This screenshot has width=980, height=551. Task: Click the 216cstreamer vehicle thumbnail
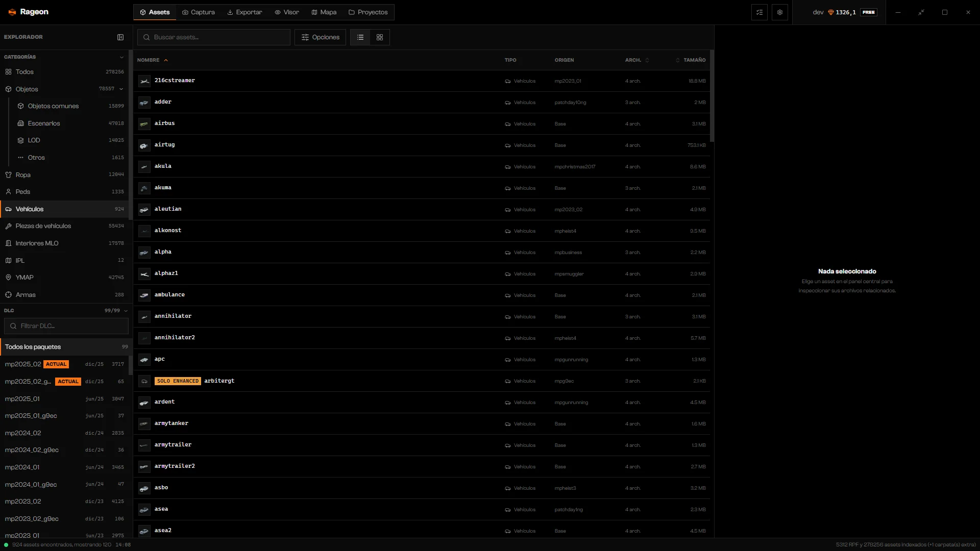click(x=144, y=81)
